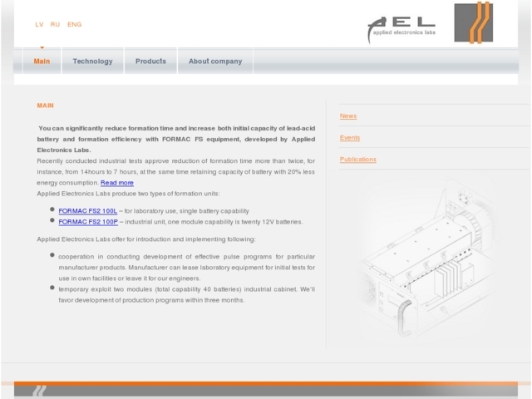Image resolution: width=532 pixels, height=399 pixels.
Task: Switch language to RU
Action: click(55, 24)
